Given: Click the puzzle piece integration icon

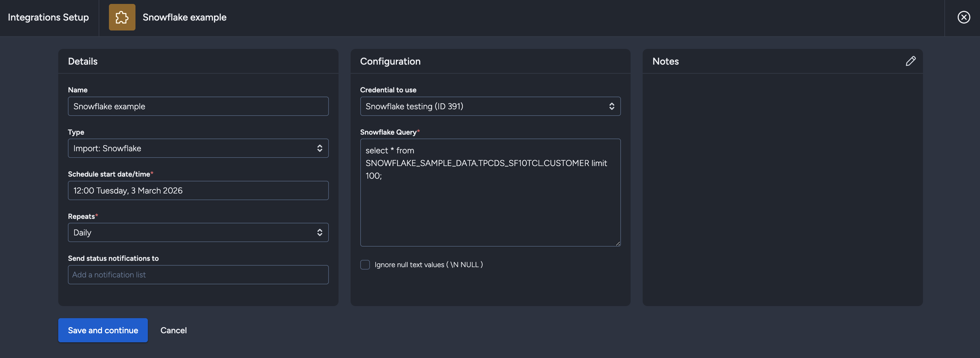Looking at the screenshot, I should coord(122,17).
